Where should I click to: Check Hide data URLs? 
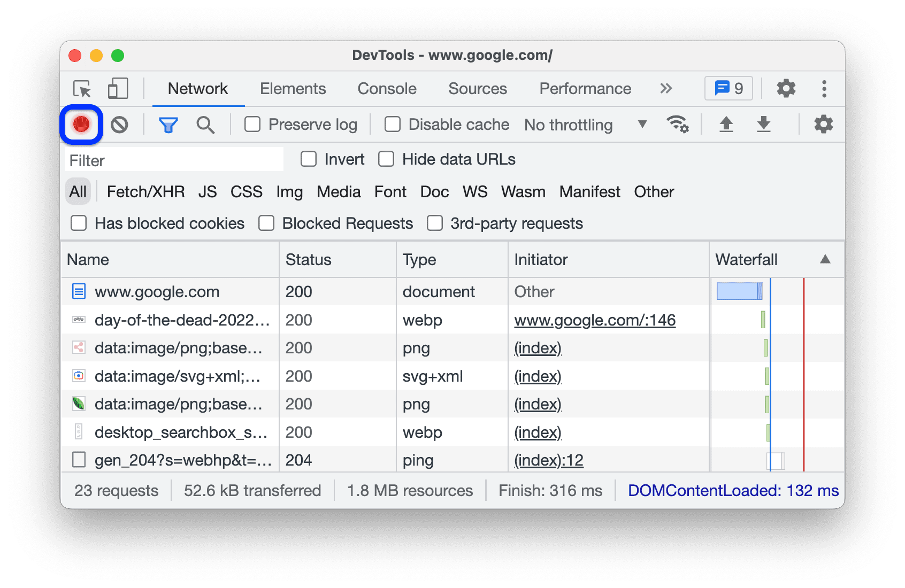tap(386, 159)
